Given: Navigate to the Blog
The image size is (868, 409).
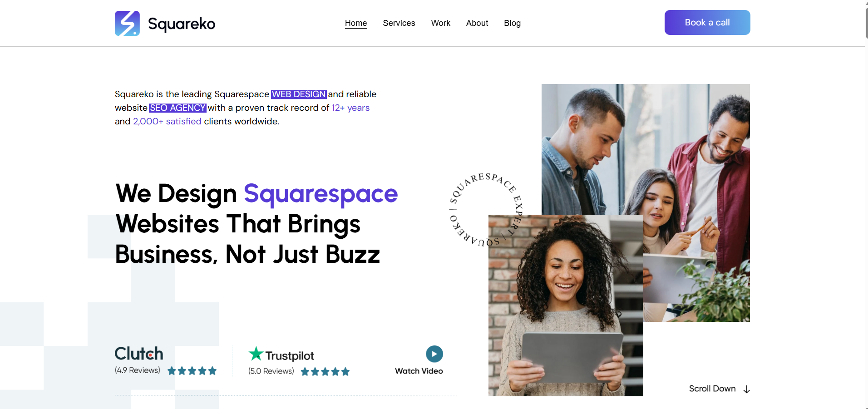Looking at the screenshot, I should pos(512,23).
